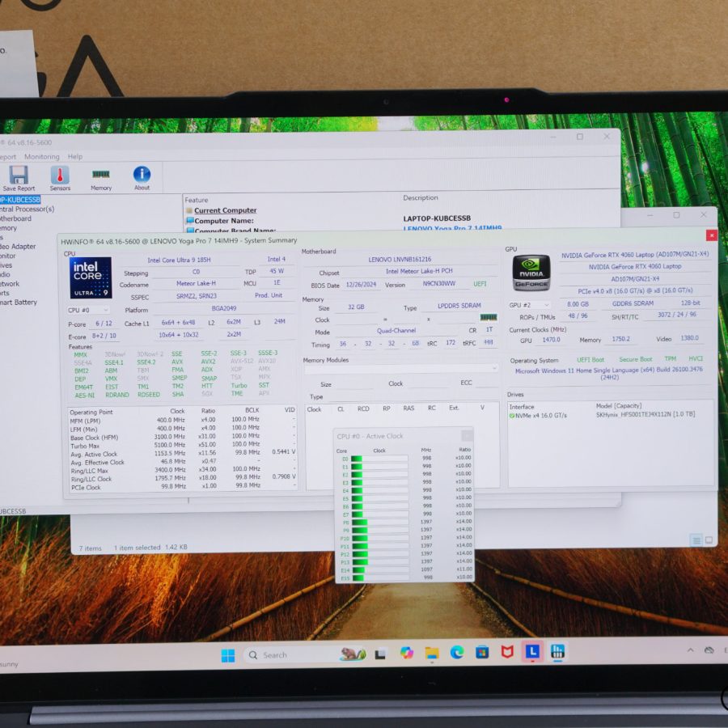Show hidden tray icons chevron

pyautogui.click(x=691, y=650)
